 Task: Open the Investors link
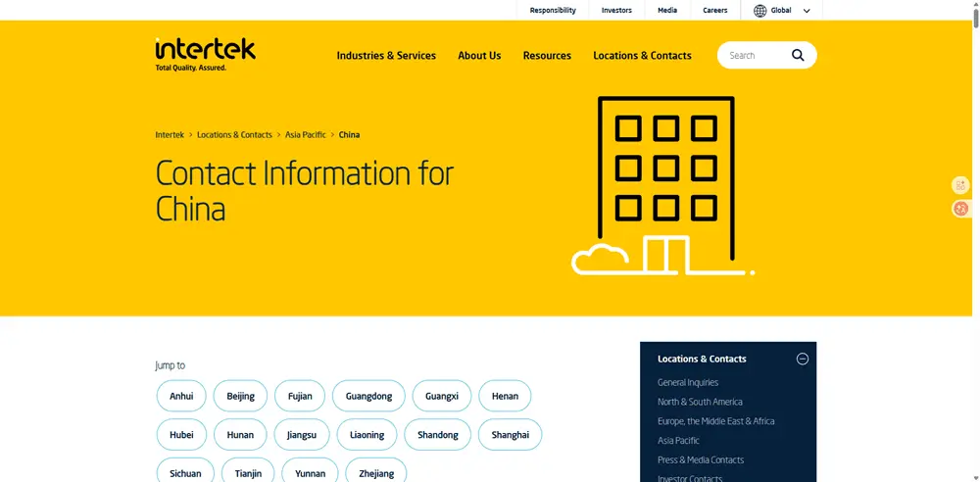coord(616,10)
